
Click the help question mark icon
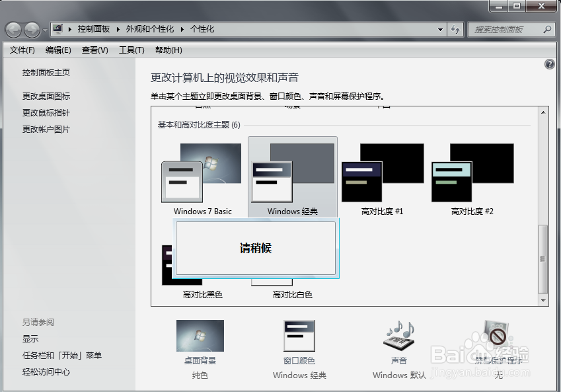tap(550, 64)
